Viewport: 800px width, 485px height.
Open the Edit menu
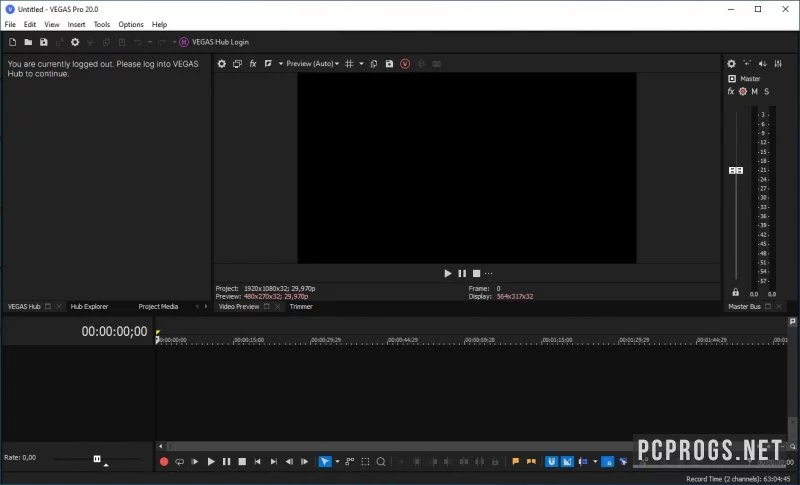coord(30,24)
